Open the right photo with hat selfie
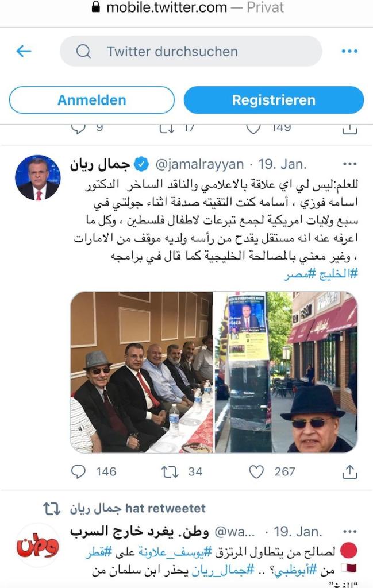Screen dimensions: 373x588 click(286, 372)
